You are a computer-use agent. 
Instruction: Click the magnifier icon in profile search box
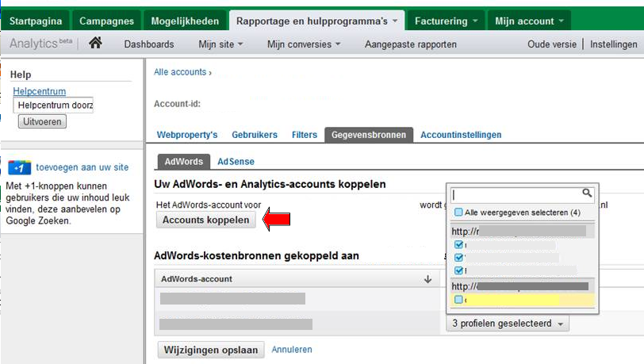point(587,193)
